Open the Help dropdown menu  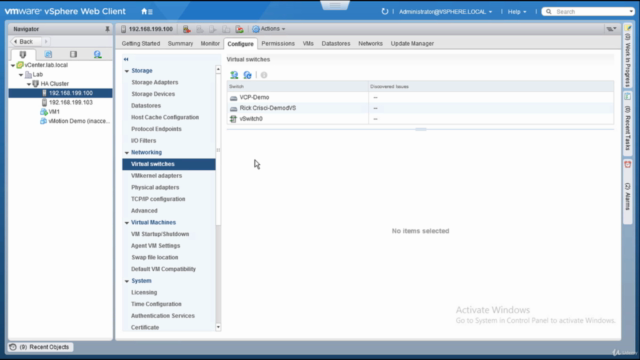517,12
